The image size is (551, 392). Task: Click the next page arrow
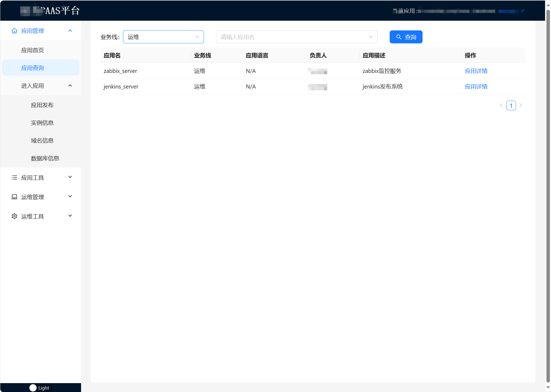[521, 105]
